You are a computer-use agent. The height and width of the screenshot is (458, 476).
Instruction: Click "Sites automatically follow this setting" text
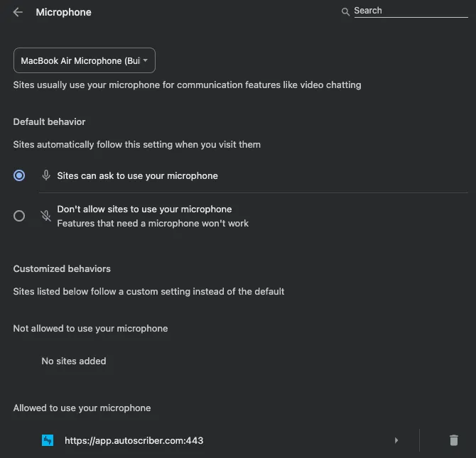click(136, 144)
